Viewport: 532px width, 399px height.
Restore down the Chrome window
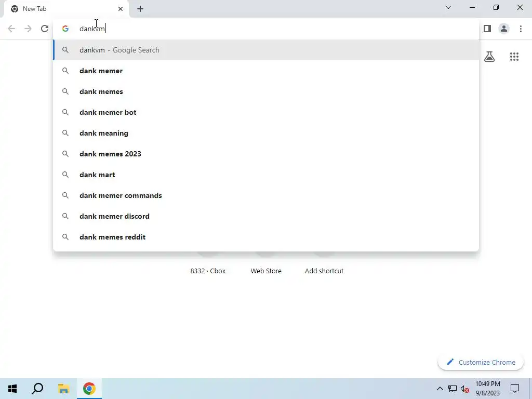pyautogui.click(x=496, y=7)
